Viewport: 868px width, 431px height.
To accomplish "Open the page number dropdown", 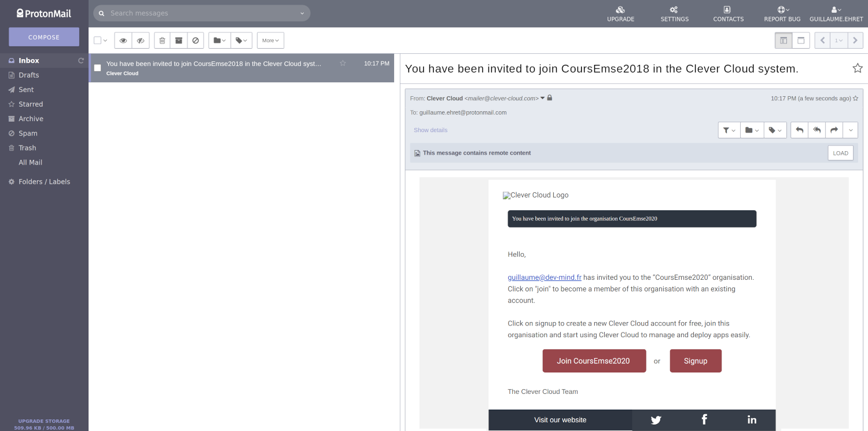I will pos(838,41).
